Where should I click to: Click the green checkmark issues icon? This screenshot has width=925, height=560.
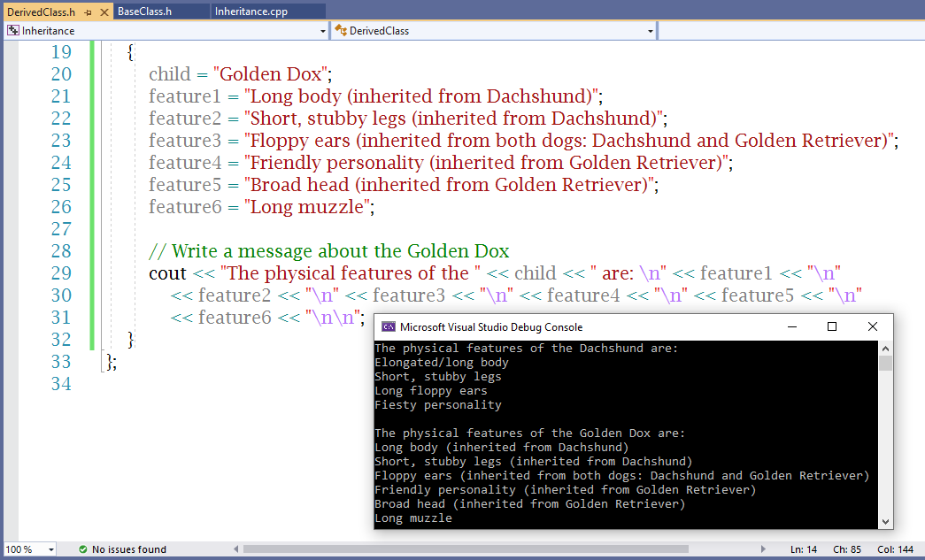pyautogui.click(x=83, y=549)
